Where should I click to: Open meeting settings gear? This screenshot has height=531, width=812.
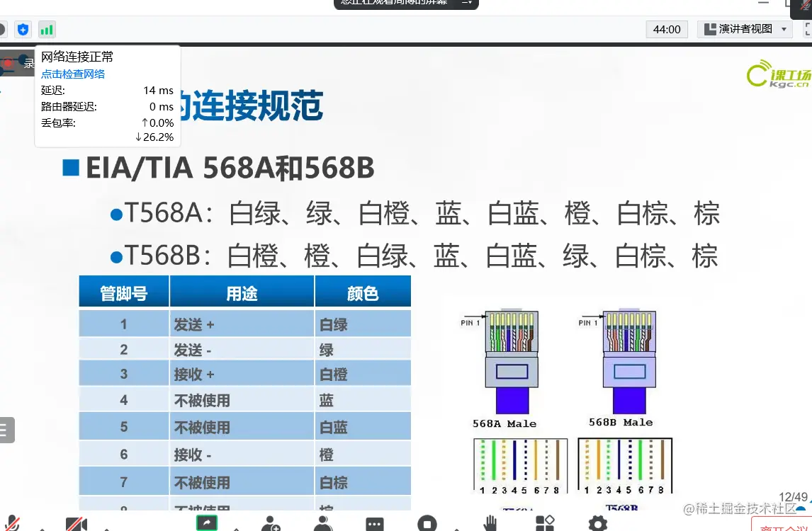(597, 524)
